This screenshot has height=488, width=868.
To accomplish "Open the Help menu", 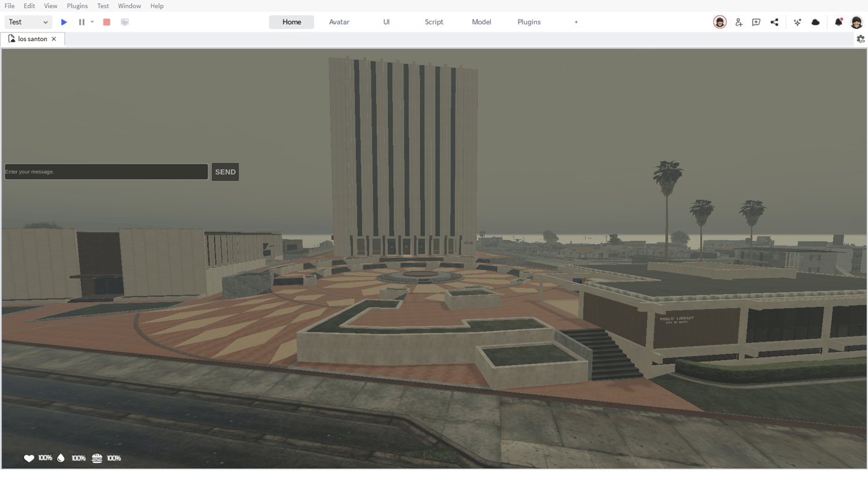I will click(157, 6).
